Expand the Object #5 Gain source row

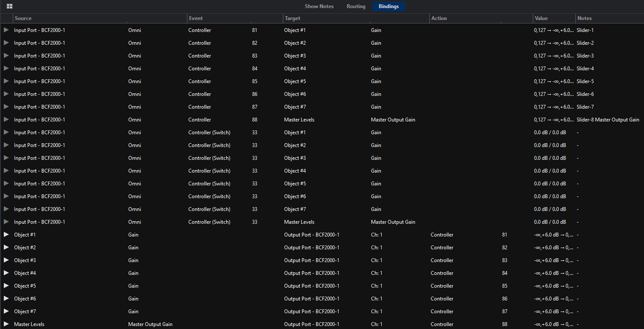[6, 286]
